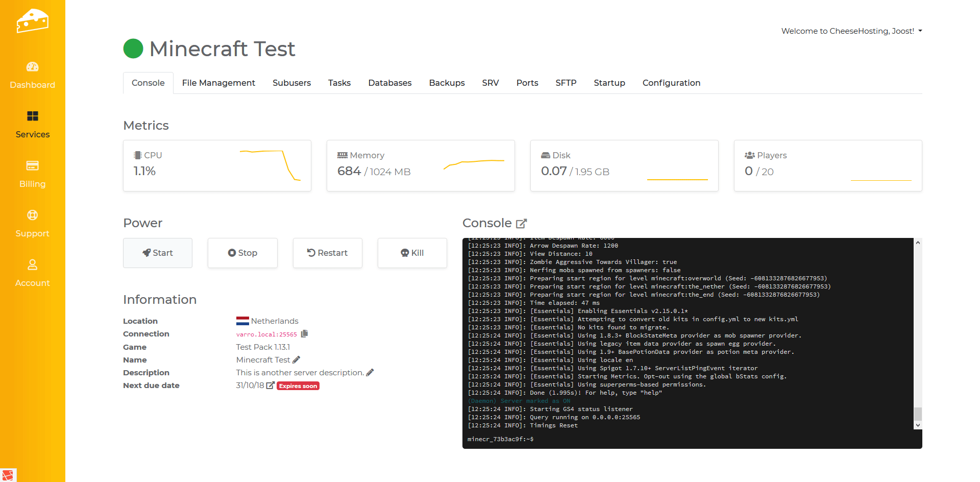Screen dimensions: 980x482
Task: Edit the server description with pencil icon
Action: [370, 373]
